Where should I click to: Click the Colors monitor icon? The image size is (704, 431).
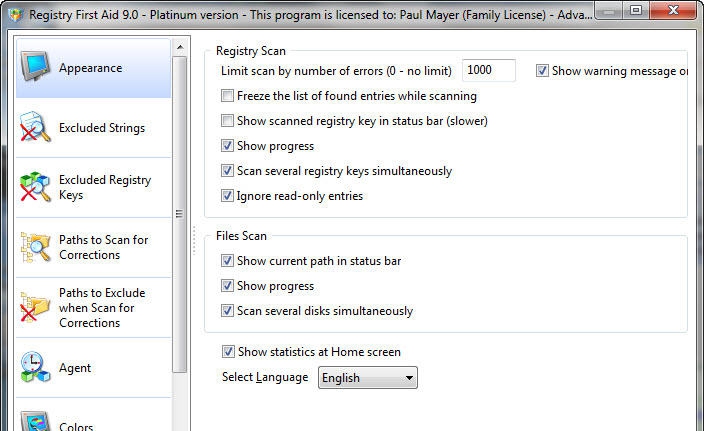35,421
